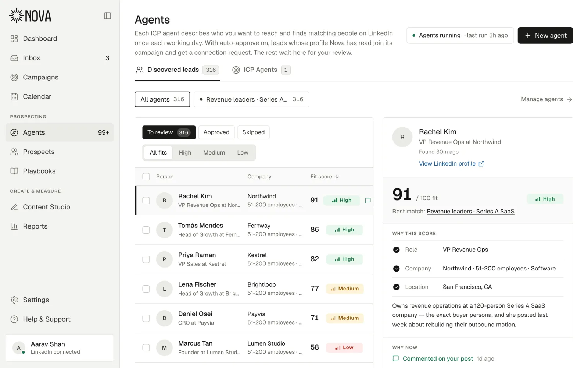Open Dashboard in the sidebar
588x368 pixels.
pos(60,39)
